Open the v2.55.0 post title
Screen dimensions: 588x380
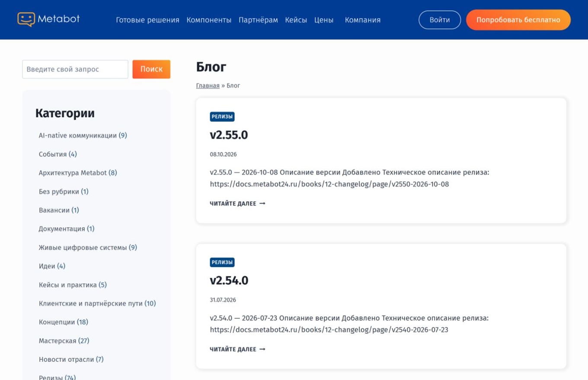[x=229, y=135]
